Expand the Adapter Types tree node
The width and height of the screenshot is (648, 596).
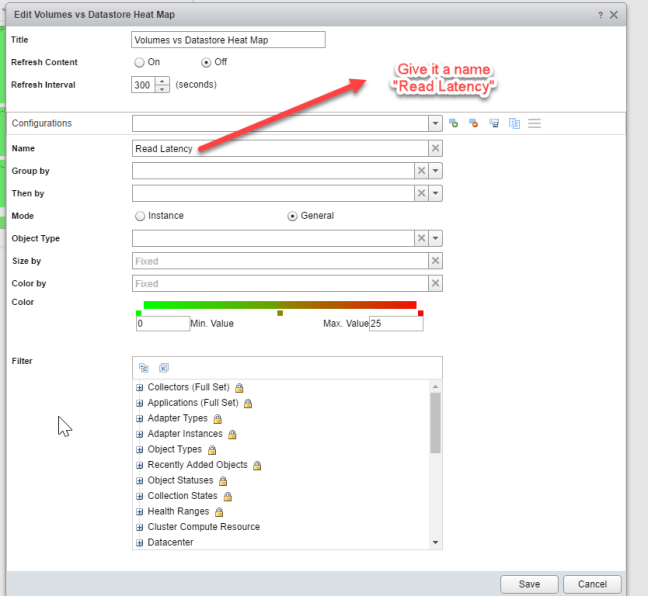point(140,418)
